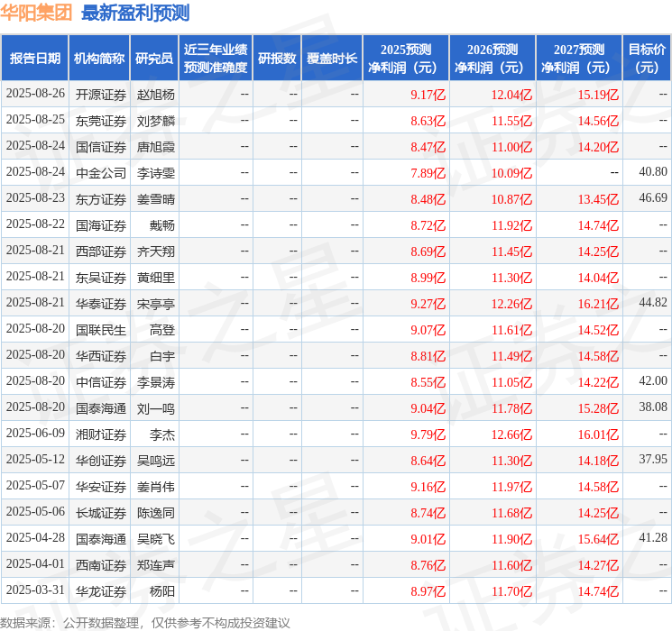
Task: Click analyst name 吴晓飞
Action: point(155,539)
